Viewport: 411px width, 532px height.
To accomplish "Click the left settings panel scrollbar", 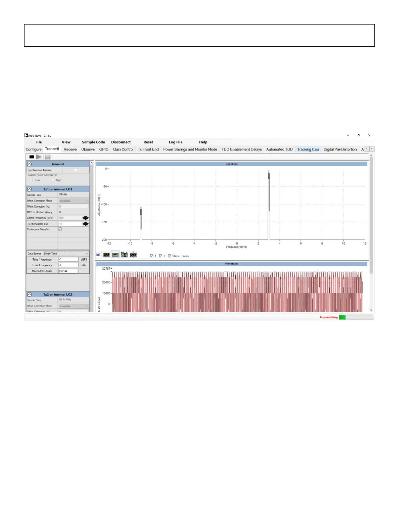I will (x=91, y=236).
